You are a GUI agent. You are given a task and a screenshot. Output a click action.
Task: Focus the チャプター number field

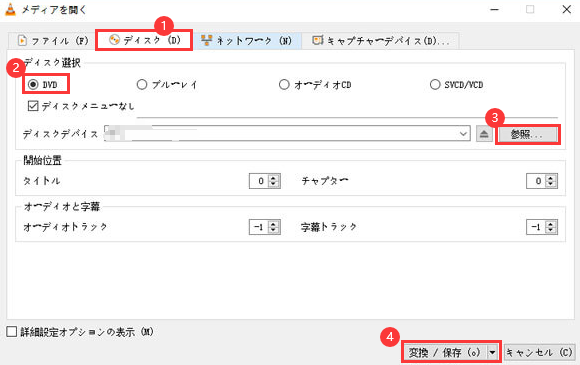pyautogui.click(x=537, y=181)
